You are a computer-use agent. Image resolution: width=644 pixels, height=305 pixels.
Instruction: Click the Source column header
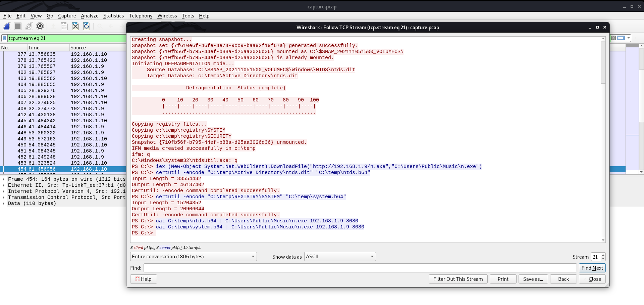point(98,47)
